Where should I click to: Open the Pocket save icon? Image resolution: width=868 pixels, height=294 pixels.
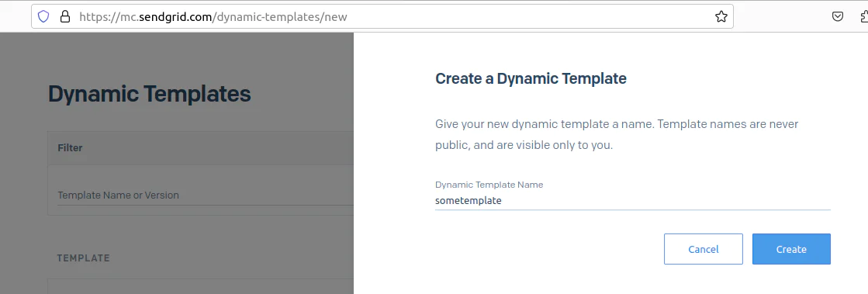838,16
